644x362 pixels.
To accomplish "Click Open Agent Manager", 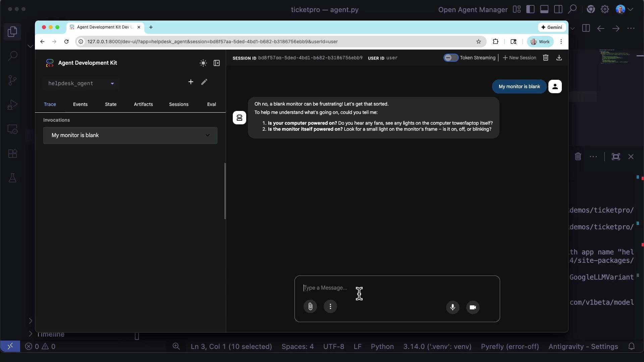I will click(473, 9).
